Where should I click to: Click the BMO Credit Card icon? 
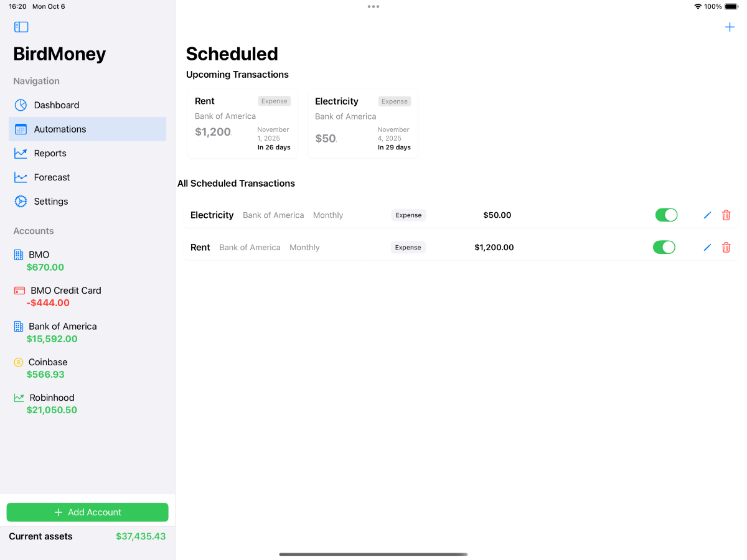coord(19,291)
